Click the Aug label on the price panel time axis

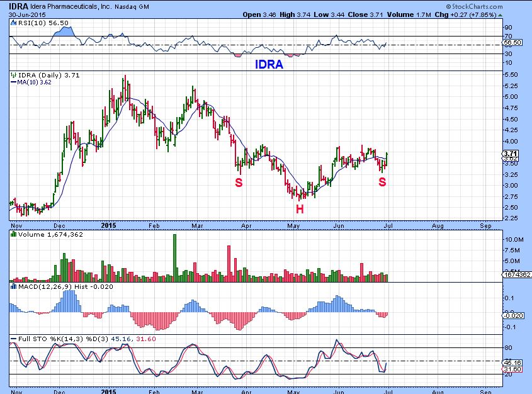click(438, 225)
